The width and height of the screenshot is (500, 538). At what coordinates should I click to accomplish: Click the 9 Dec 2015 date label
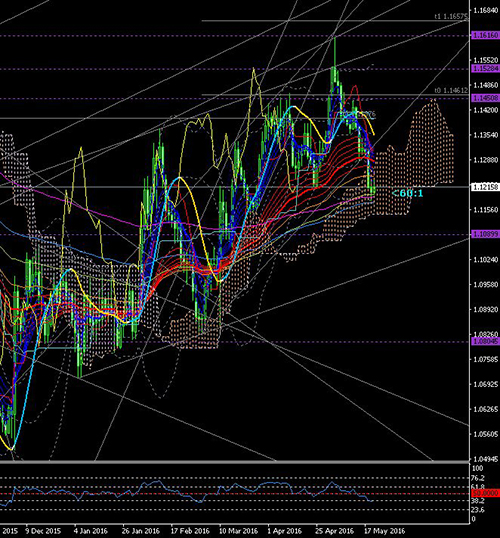click(43, 531)
